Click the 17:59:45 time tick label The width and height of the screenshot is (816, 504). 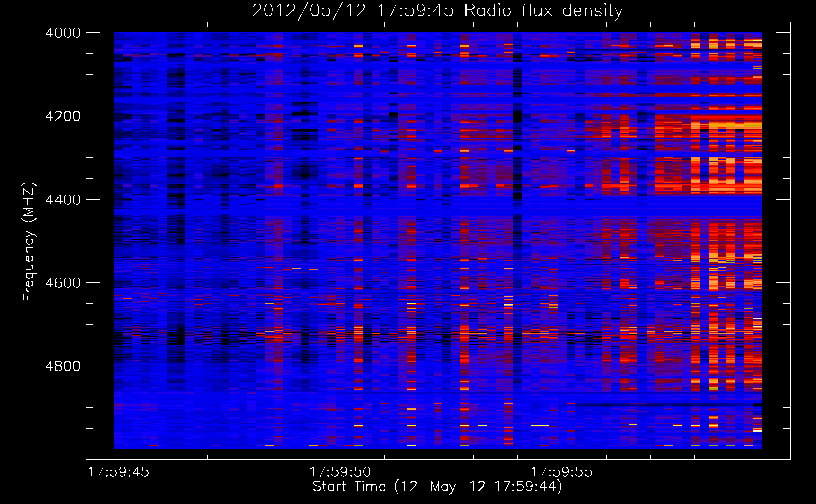tap(119, 472)
